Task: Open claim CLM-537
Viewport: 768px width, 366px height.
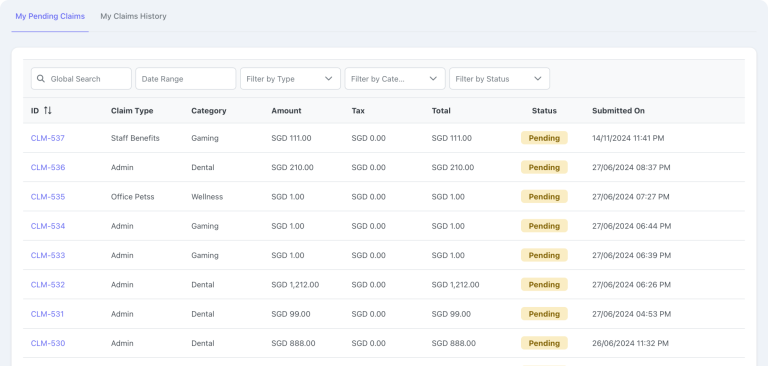Action: pyautogui.click(x=48, y=138)
